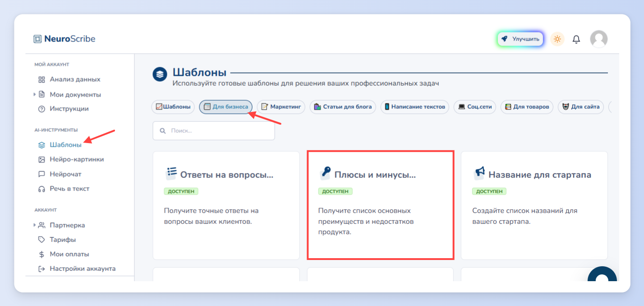Click the document icon beside Мои документы

coord(41,94)
